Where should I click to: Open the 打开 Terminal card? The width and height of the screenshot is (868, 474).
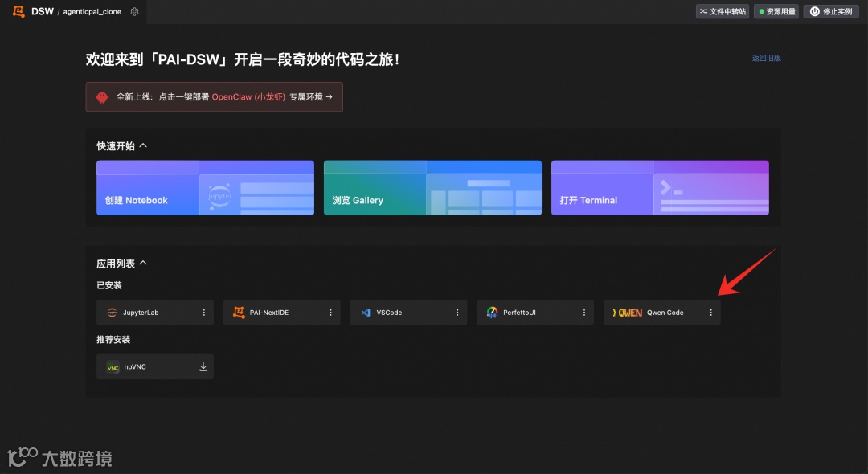click(x=660, y=188)
